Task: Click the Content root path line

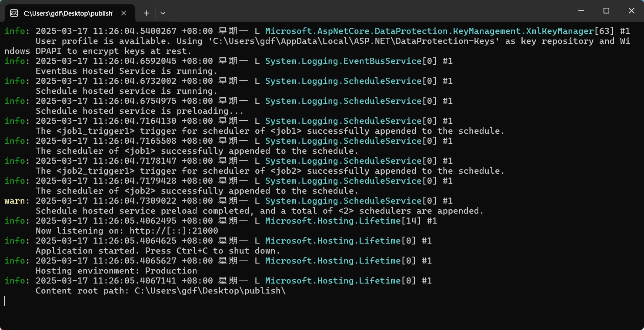Action: click(x=160, y=290)
